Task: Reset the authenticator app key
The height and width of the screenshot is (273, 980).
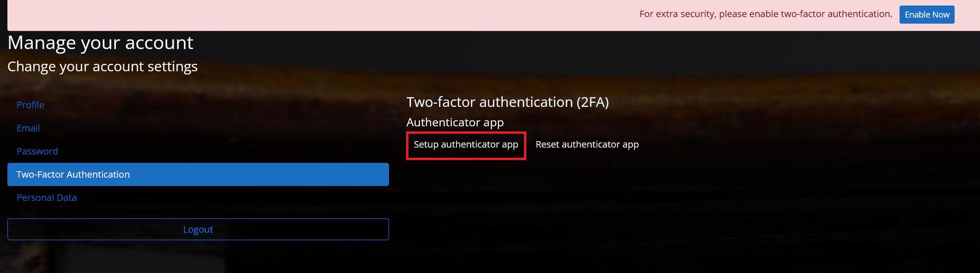Action: pos(587,145)
